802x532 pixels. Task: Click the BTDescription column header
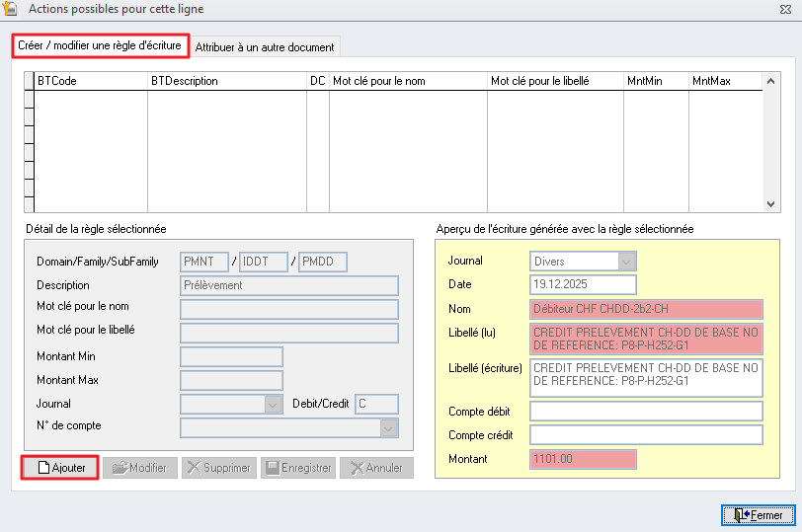tap(226, 81)
